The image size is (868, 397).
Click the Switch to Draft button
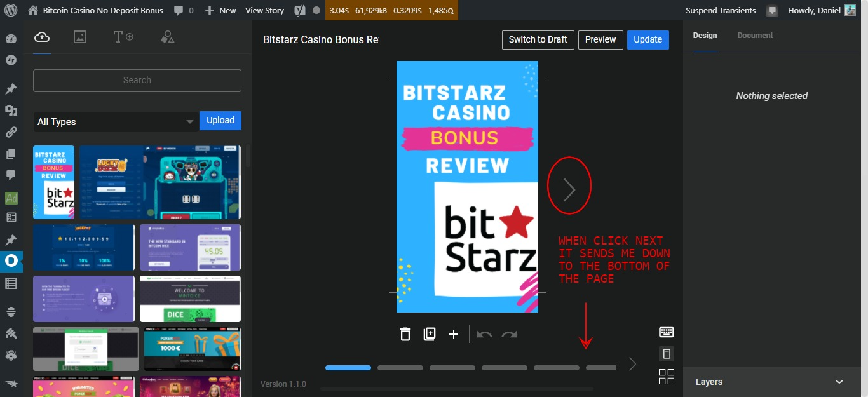tap(538, 39)
